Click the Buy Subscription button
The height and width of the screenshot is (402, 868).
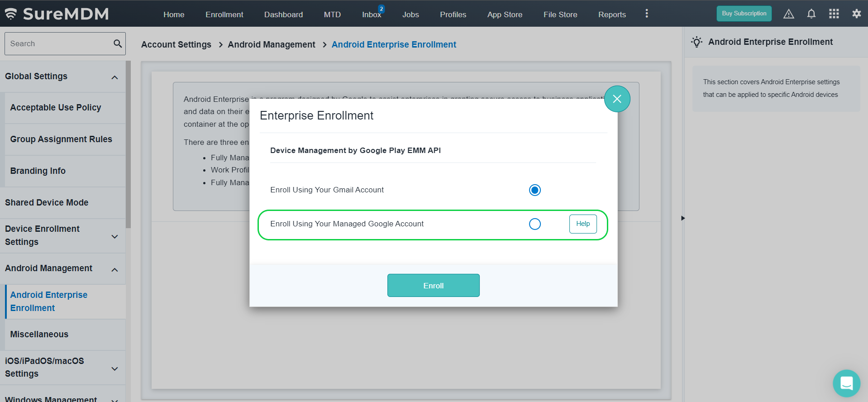point(744,14)
